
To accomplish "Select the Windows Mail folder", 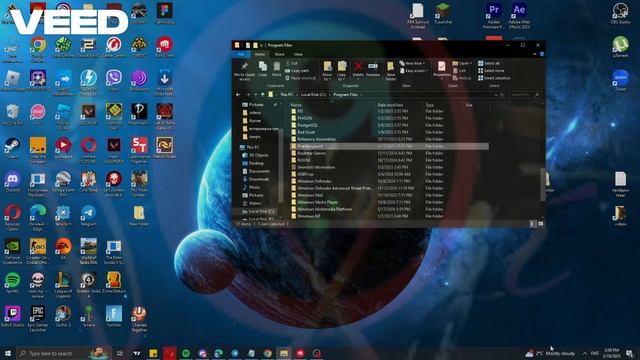I will tap(310, 195).
